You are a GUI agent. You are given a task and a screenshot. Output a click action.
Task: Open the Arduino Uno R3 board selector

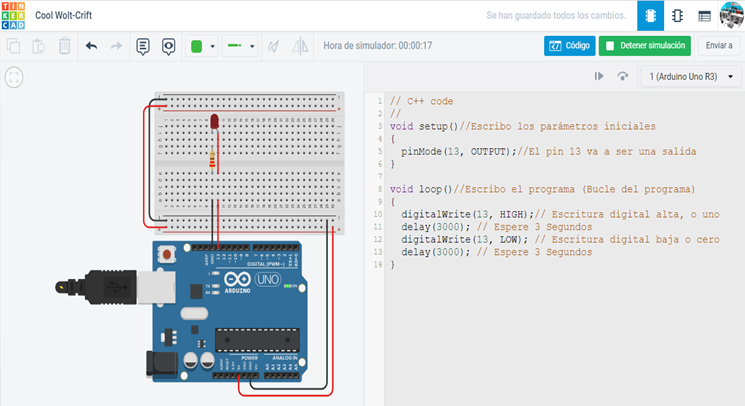pyautogui.click(x=691, y=76)
